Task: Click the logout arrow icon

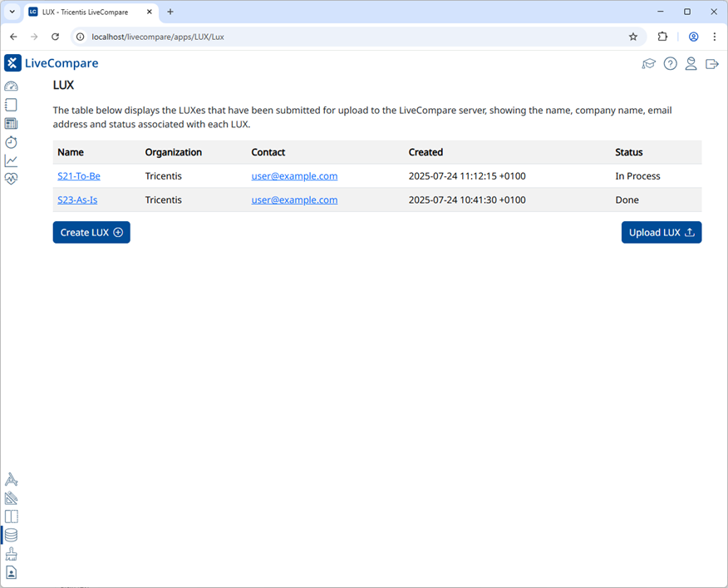Action: coord(711,64)
